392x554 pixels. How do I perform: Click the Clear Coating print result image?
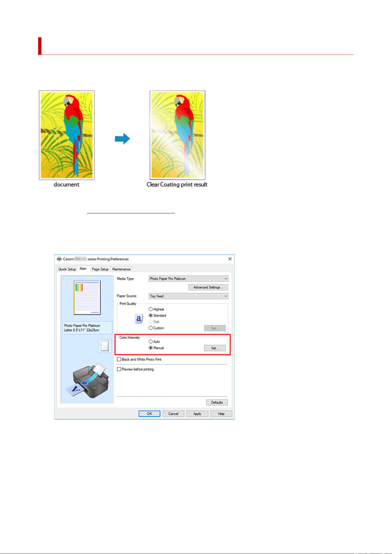tap(178, 135)
